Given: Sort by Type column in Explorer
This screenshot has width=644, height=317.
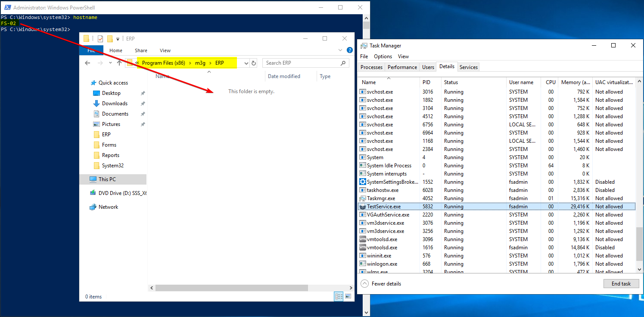Looking at the screenshot, I should [325, 76].
